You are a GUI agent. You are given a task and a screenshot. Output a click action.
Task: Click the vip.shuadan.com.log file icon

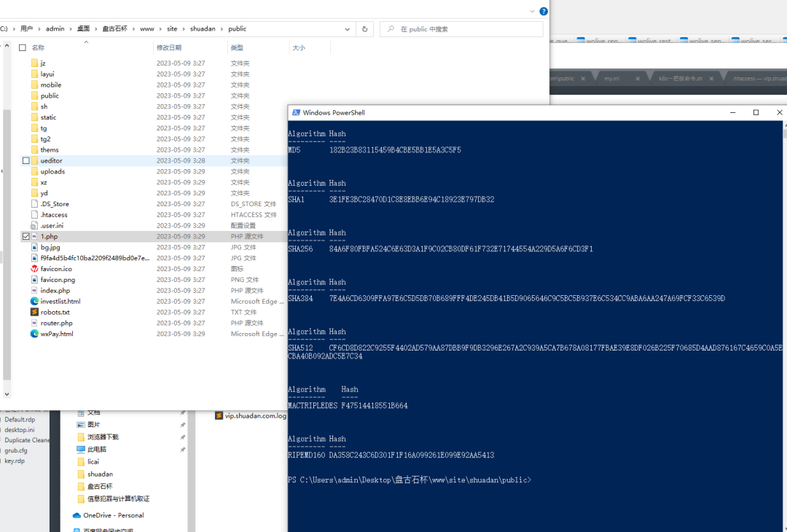(219, 415)
